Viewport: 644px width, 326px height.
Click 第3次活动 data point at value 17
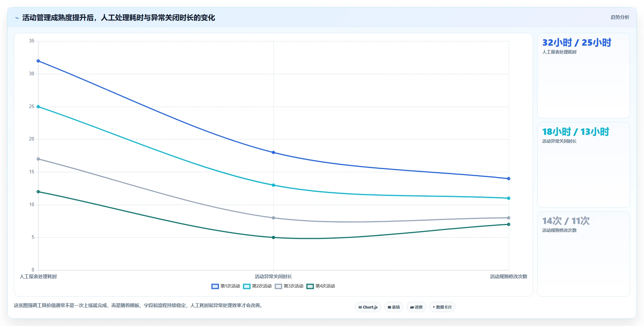pos(38,159)
